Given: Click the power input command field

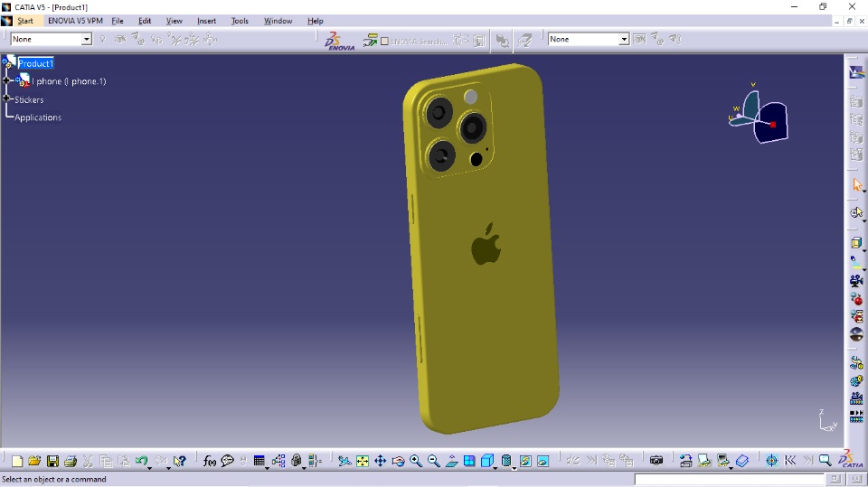Looking at the screenshot, I should [x=729, y=479].
